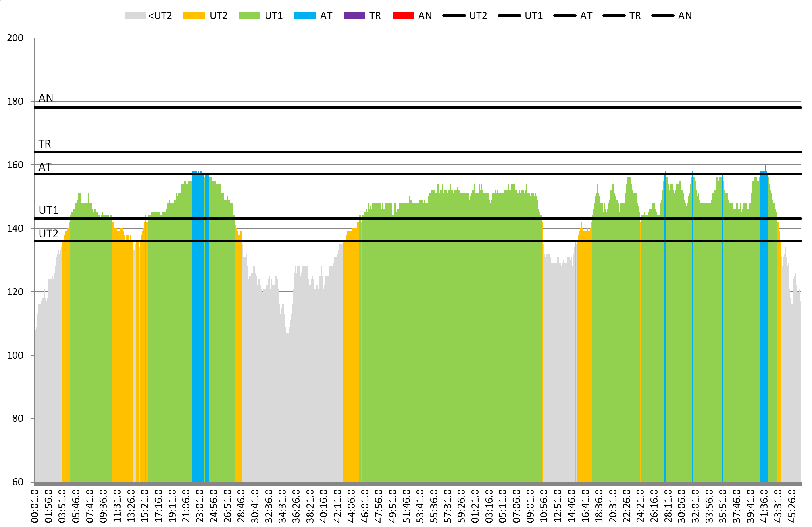The image size is (812, 527).
Task: Select the black TR line legend marker
Action: coord(614,16)
